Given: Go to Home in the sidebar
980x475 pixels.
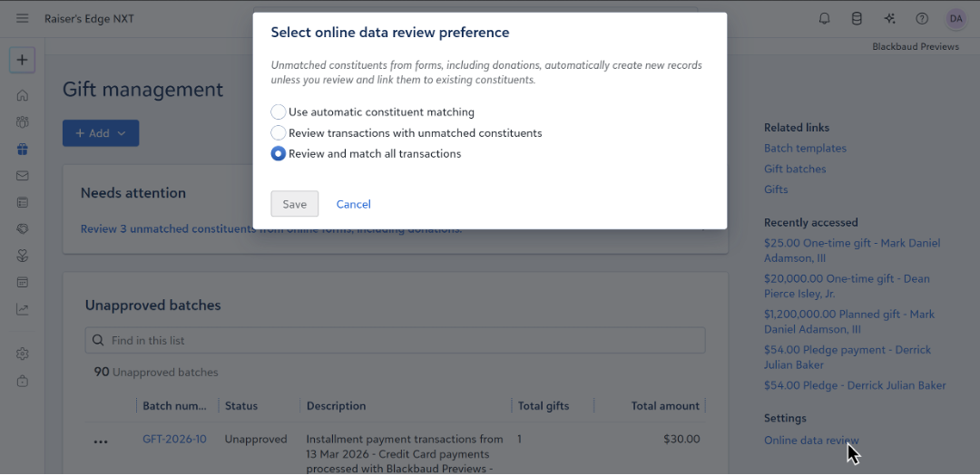Looking at the screenshot, I should click(23, 95).
